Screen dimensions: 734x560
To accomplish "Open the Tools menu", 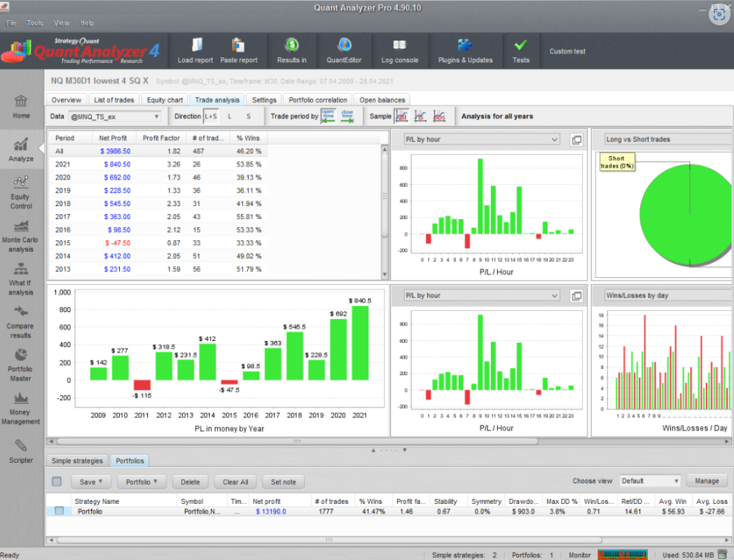I will [34, 23].
